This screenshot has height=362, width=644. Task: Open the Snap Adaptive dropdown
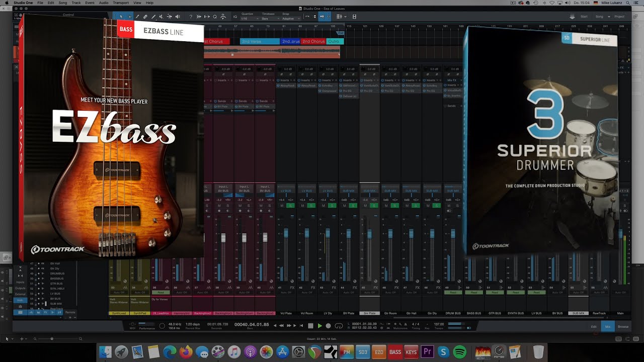click(290, 19)
